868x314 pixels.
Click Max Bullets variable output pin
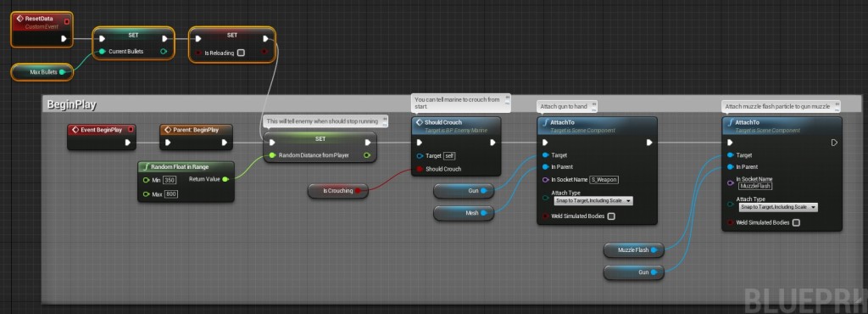click(x=62, y=72)
